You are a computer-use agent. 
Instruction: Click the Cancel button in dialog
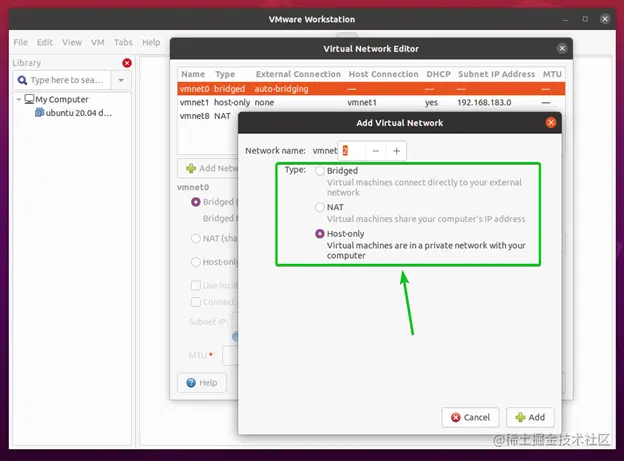470,417
